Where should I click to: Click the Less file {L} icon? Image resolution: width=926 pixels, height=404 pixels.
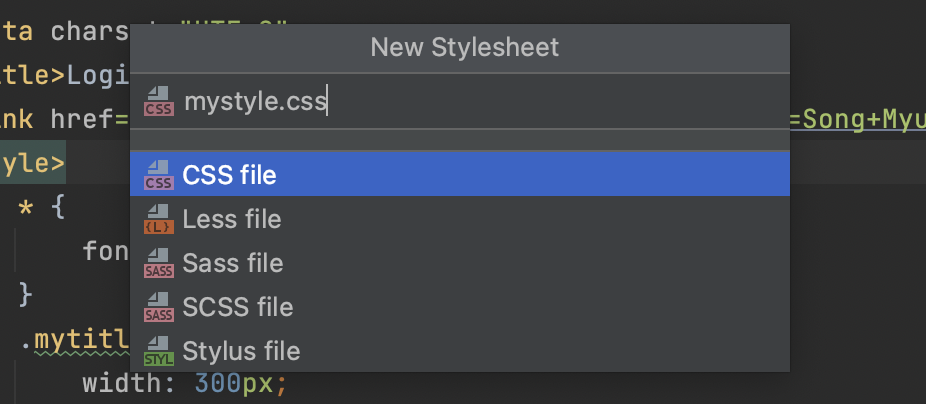[159, 219]
